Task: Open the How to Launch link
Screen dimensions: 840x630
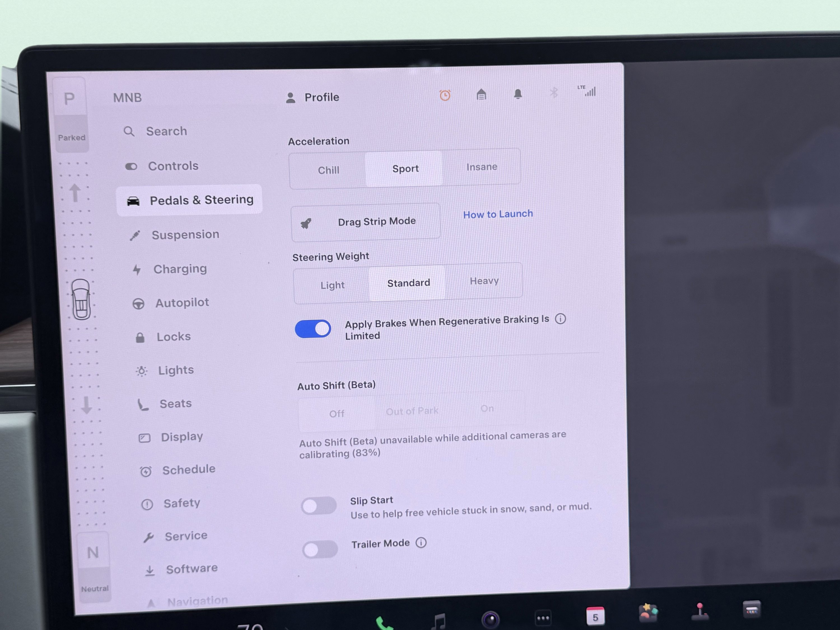Action: 498,214
